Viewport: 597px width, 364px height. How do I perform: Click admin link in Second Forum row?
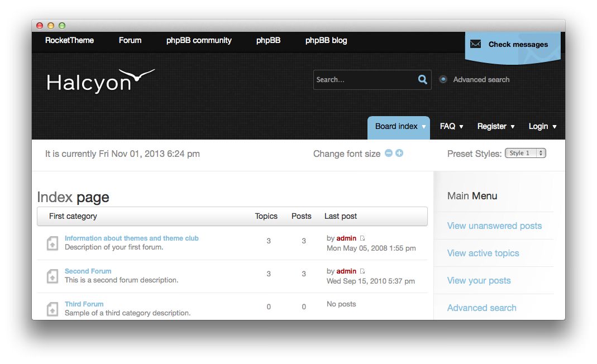coord(346,271)
